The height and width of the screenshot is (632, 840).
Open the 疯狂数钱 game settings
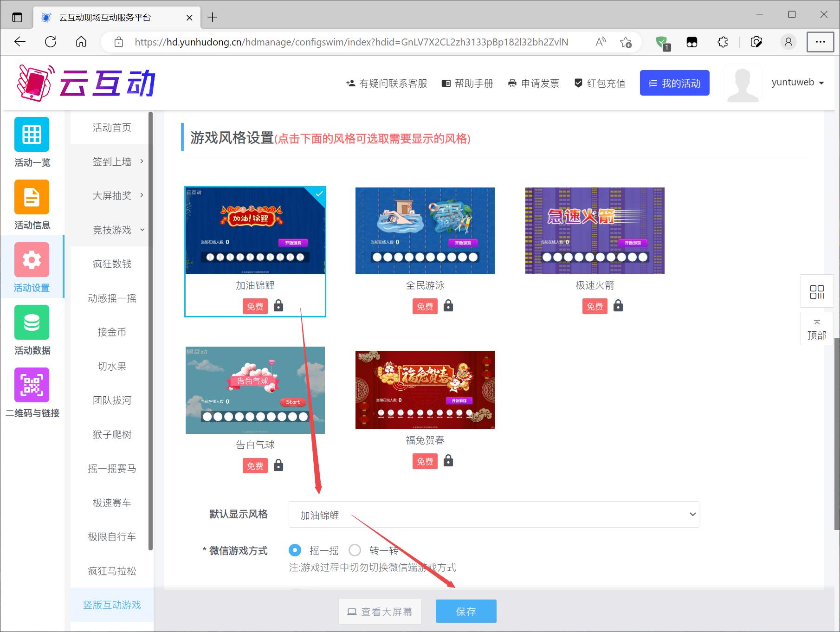[x=112, y=264]
